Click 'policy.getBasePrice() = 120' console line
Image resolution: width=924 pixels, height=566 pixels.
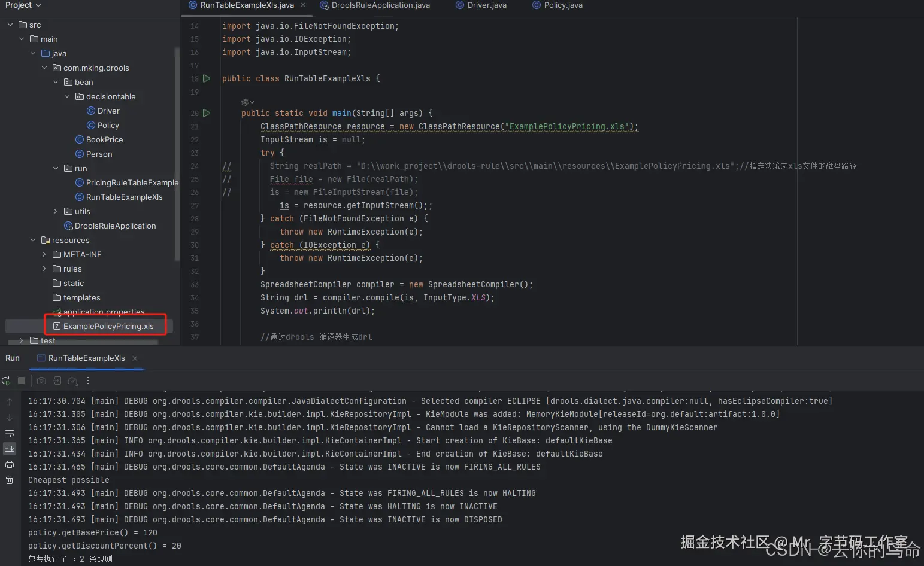click(x=93, y=532)
